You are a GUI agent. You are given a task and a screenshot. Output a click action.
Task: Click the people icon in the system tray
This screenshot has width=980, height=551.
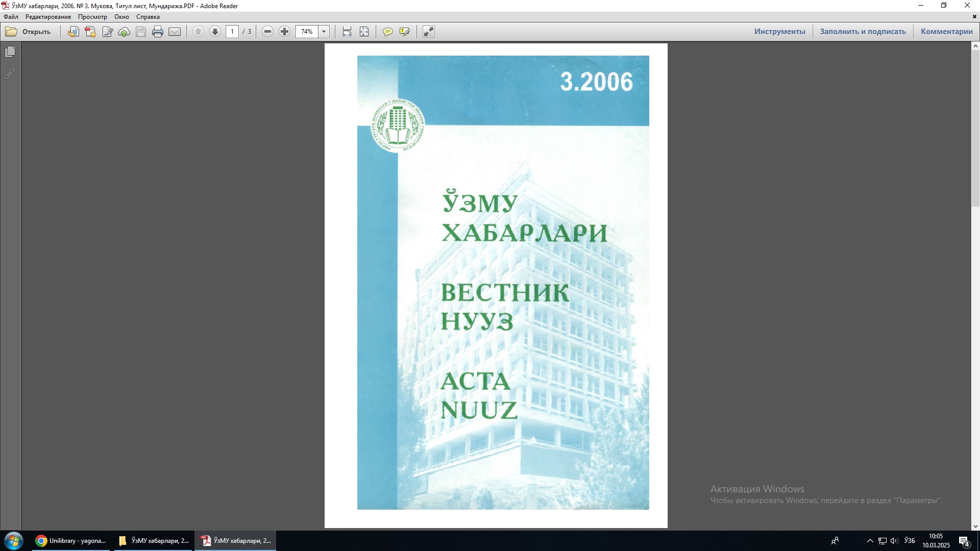[x=836, y=541]
